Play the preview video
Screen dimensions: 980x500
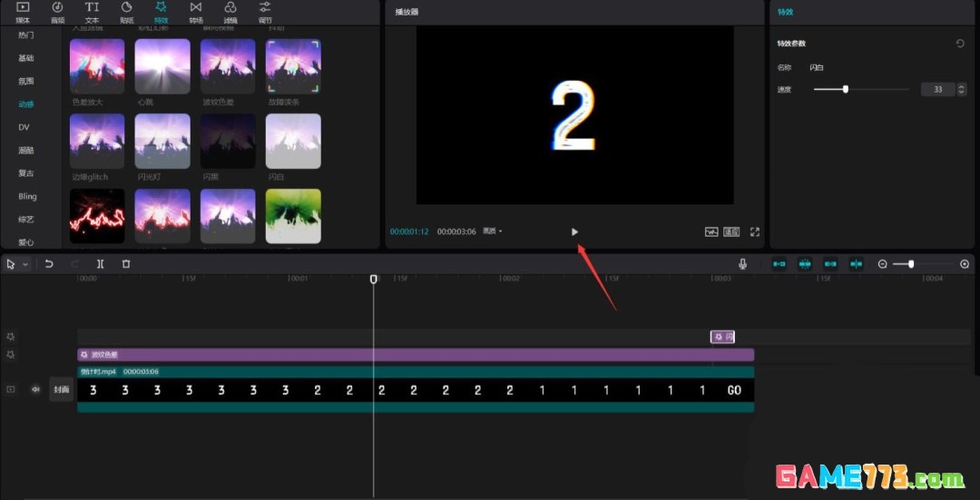click(574, 232)
